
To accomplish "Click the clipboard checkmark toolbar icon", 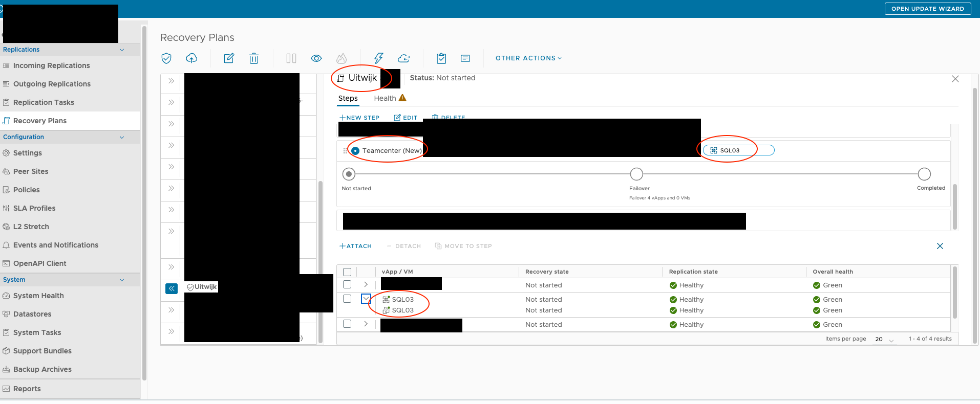I will [441, 58].
